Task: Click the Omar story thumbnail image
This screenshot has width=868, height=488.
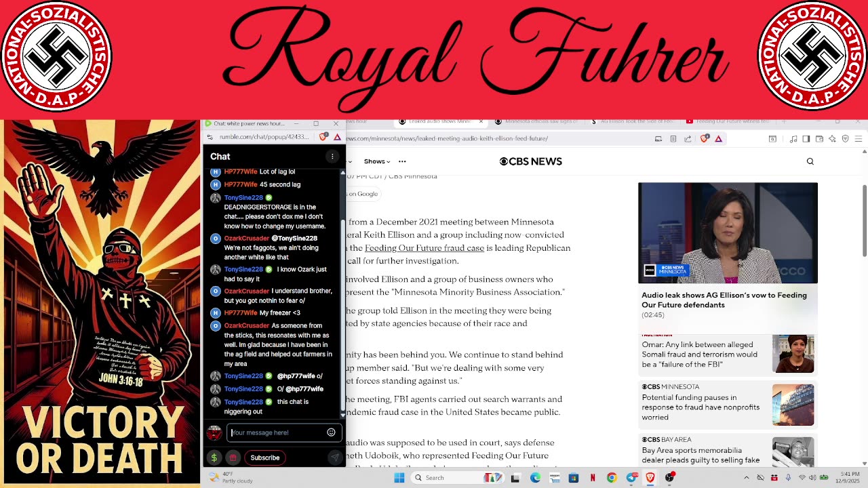Action: coord(793,354)
